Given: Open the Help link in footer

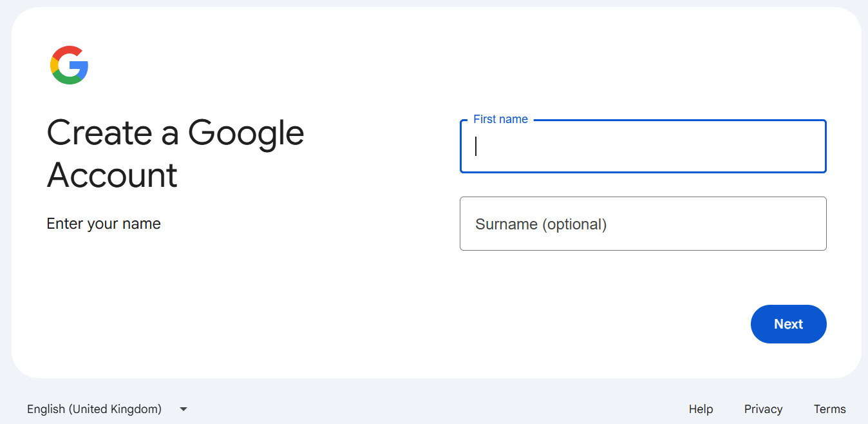Looking at the screenshot, I should [701, 409].
